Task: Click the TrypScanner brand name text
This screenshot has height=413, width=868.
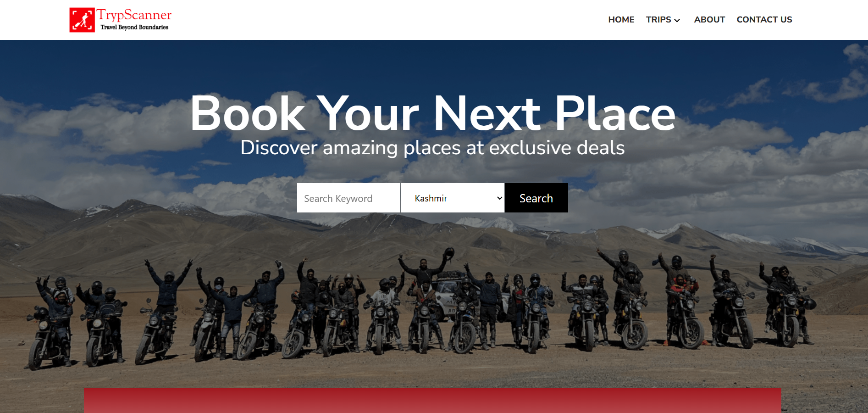Action: (134, 15)
